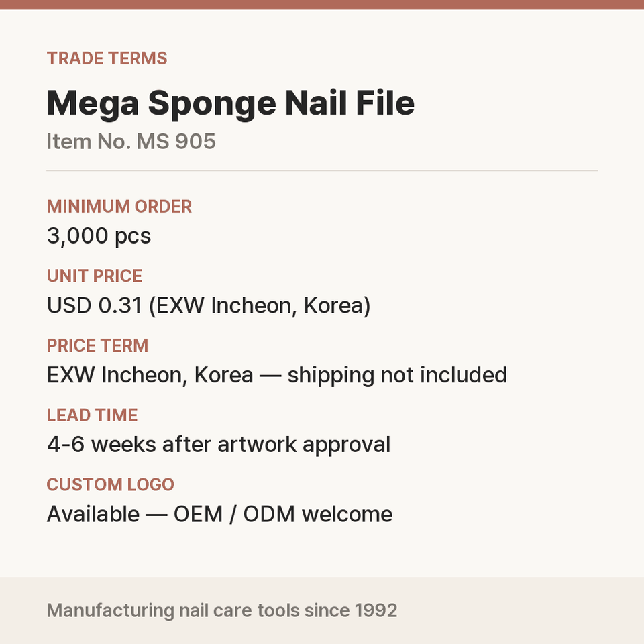
Task: Select the OEM / ODM welcome text
Action: click(283, 515)
